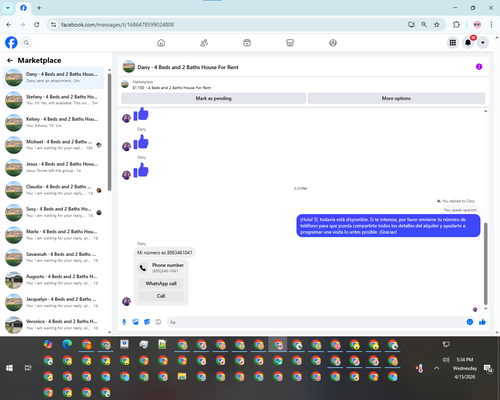
Task: Open Claudia conversation in the list
Action: point(53,190)
